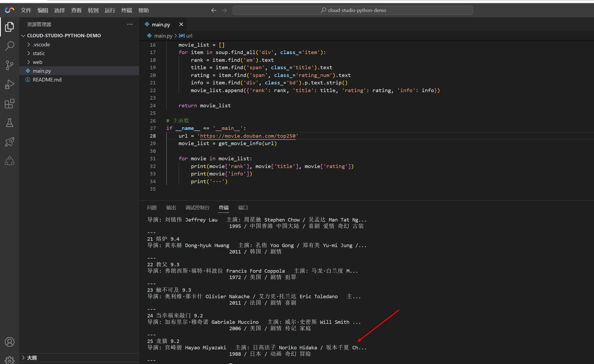
Task: Open README.md in the file tree
Action: point(47,80)
